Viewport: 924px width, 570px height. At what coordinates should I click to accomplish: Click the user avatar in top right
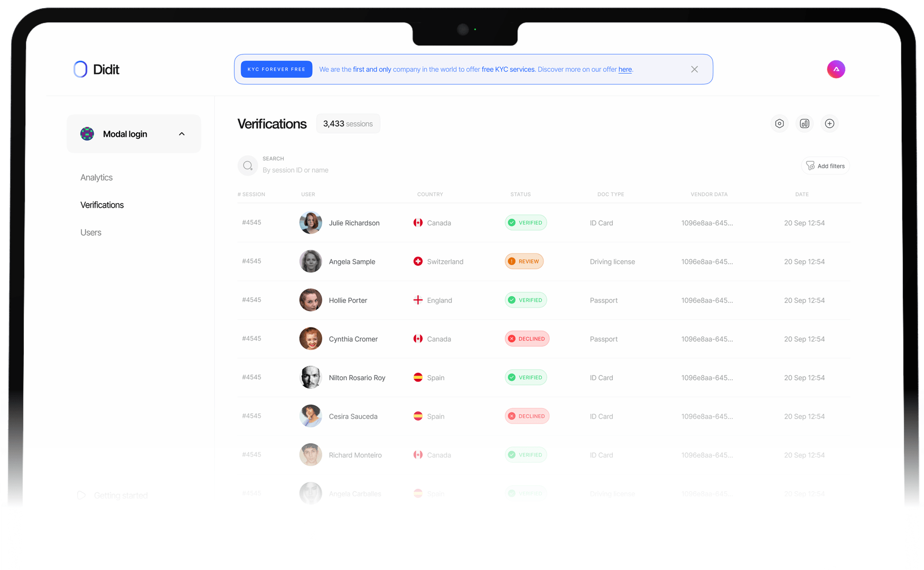(835, 69)
